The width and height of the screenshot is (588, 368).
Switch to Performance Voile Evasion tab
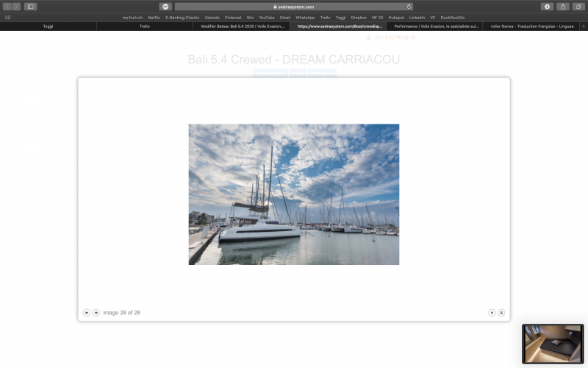tap(434, 26)
